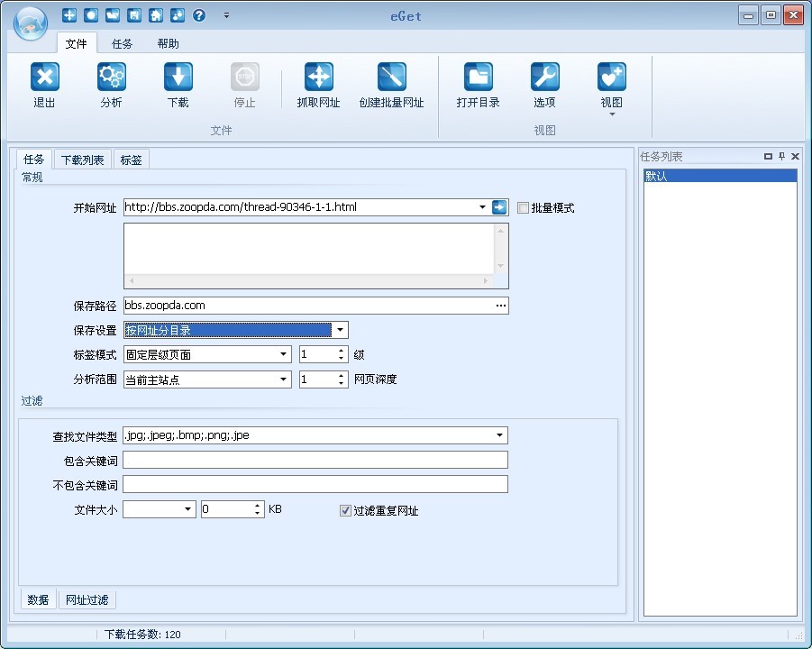Click the open folder icon in the quick access bar

113,15
